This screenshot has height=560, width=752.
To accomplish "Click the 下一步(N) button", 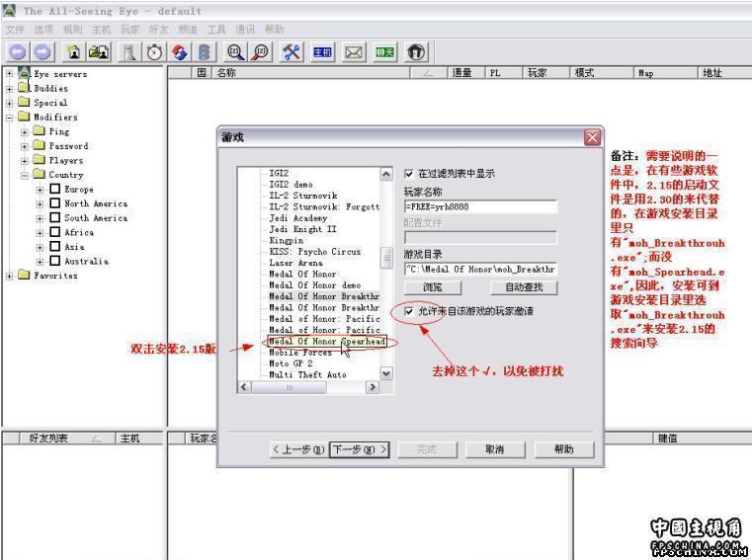I will pyautogui.click(x=360, y=449).
